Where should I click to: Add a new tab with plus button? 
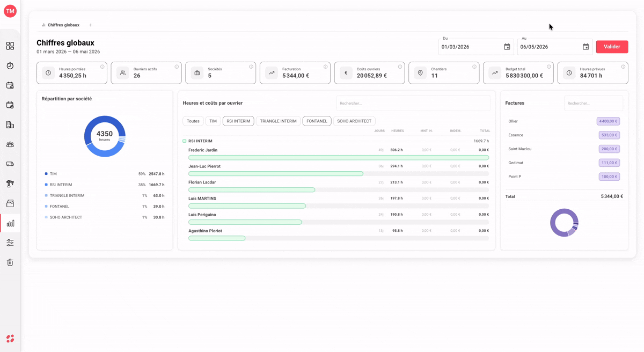click(91, 25)
